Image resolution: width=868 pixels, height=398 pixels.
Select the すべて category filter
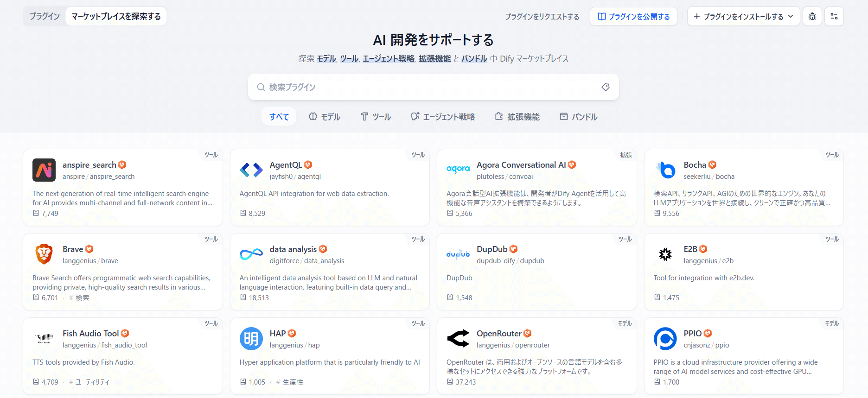click(279, 117)
